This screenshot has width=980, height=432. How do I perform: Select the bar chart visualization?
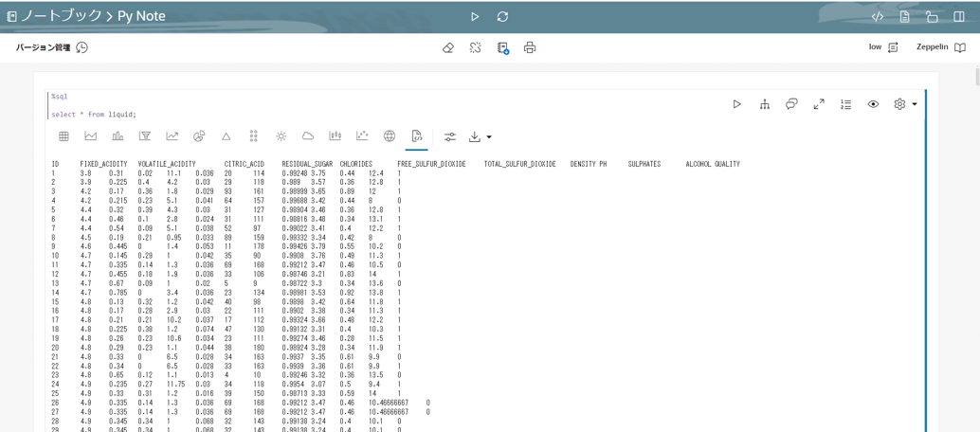pyautogui.click(x=118, y=136)
